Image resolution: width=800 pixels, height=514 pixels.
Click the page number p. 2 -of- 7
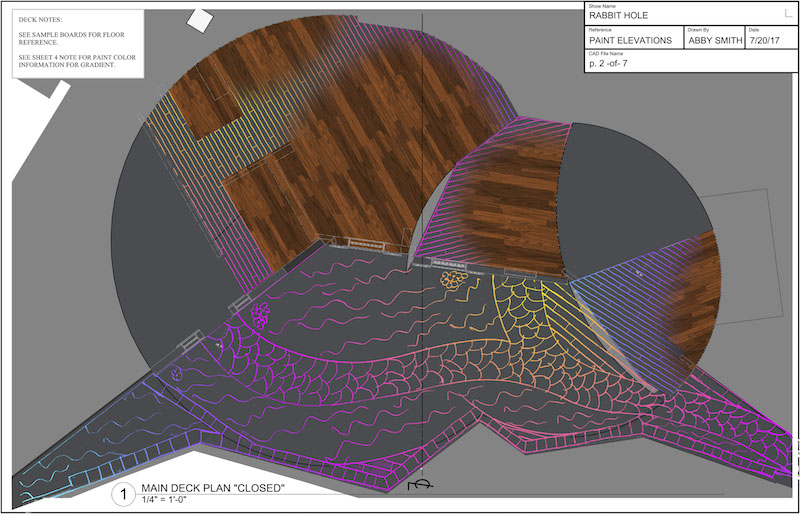click(608, 64)
